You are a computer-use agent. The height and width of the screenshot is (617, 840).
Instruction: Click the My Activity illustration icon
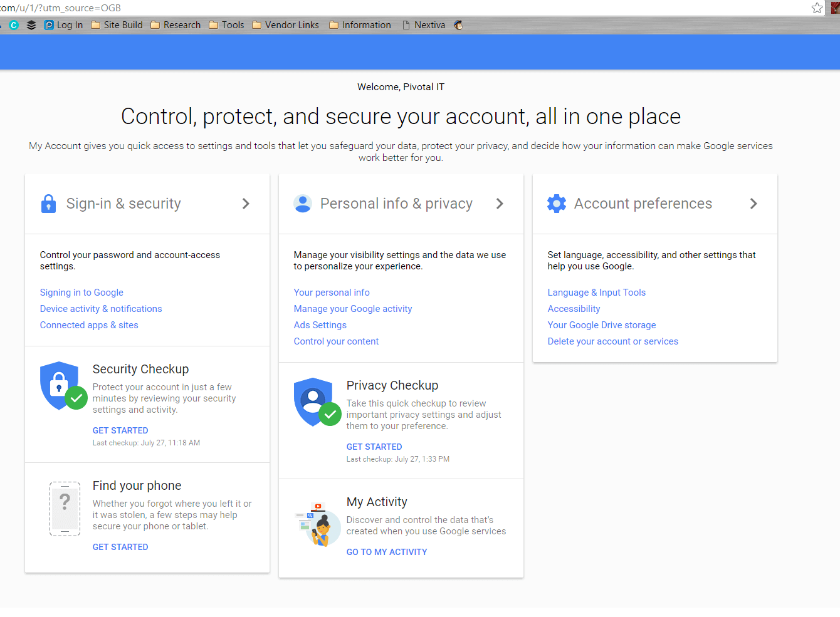pyautogui.click(x=318, y=524)
